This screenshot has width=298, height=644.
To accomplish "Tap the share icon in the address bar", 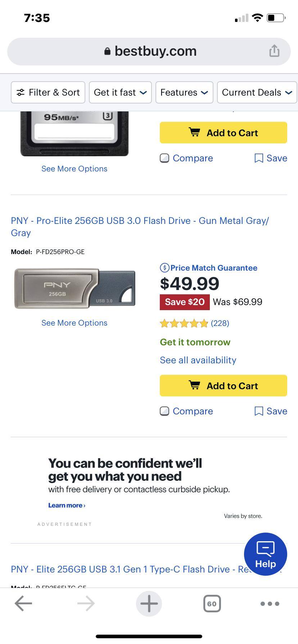I will pos(275,51).
